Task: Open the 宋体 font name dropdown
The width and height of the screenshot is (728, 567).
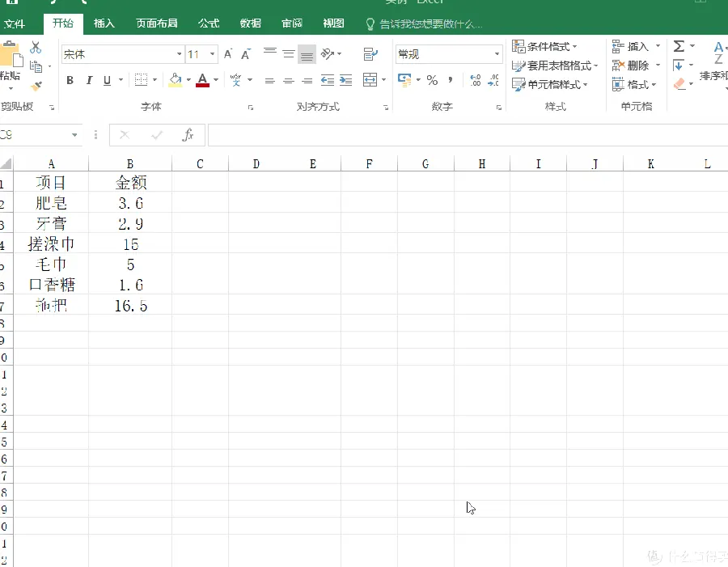Action: [x=180, y=54]
